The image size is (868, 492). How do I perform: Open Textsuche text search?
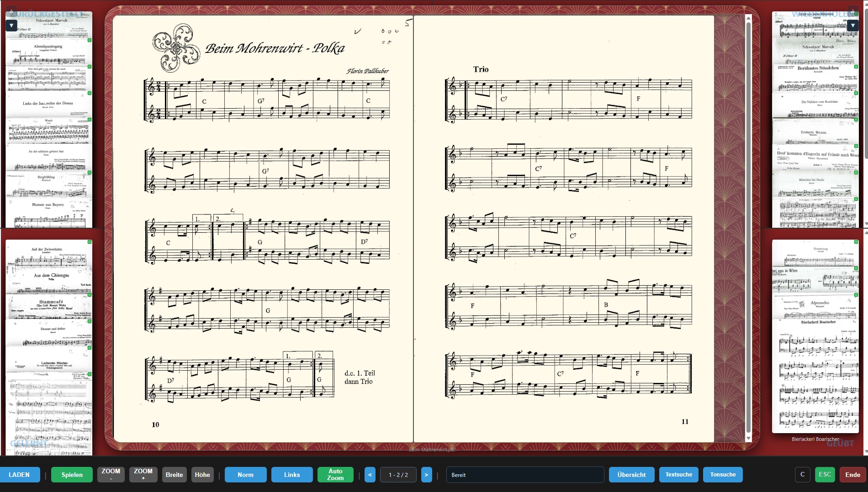pos(679,475)
